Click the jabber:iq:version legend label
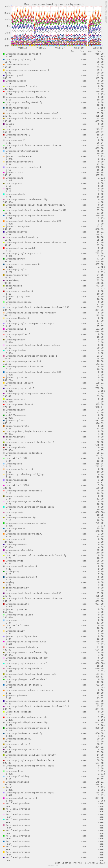Screen dimensions: 108x868 tap(17, 108)
